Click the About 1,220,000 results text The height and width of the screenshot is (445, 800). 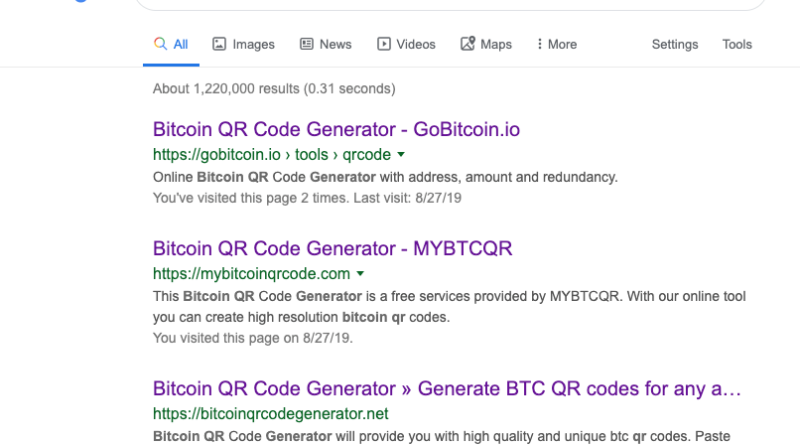click(x=274, y=89)
